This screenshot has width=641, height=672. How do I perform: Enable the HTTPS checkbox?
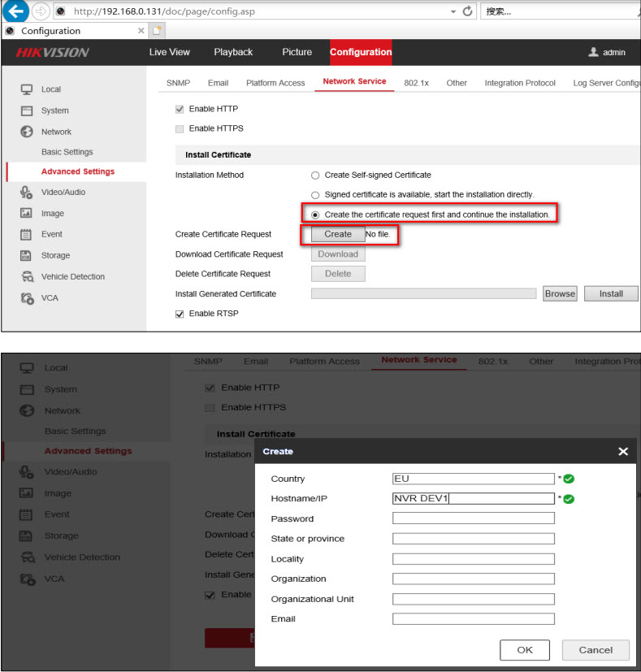180,128
